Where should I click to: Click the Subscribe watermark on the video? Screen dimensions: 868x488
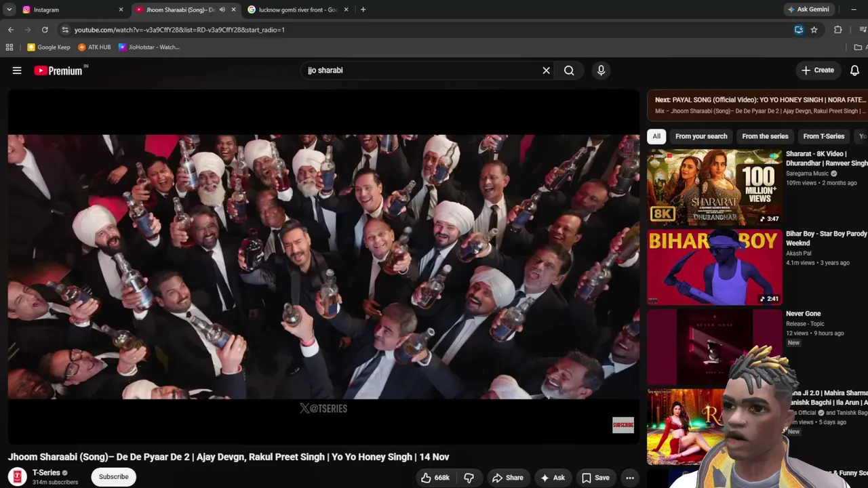point(623,425)
